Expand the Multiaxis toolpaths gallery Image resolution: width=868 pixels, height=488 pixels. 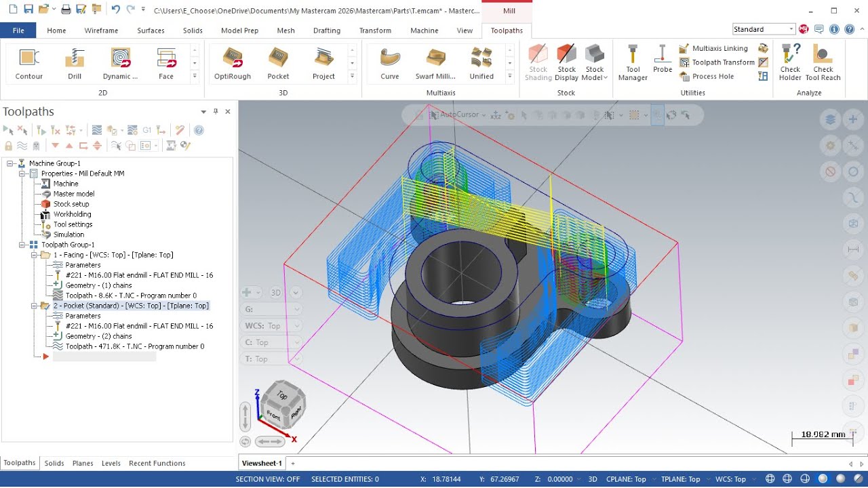[x=509, y=77]
